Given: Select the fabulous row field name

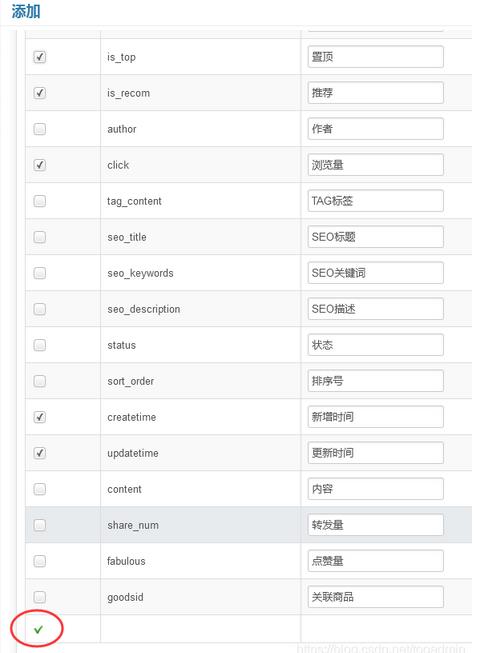Looking at the screenshot, I should pyautogui.click(x=126, y=561).
